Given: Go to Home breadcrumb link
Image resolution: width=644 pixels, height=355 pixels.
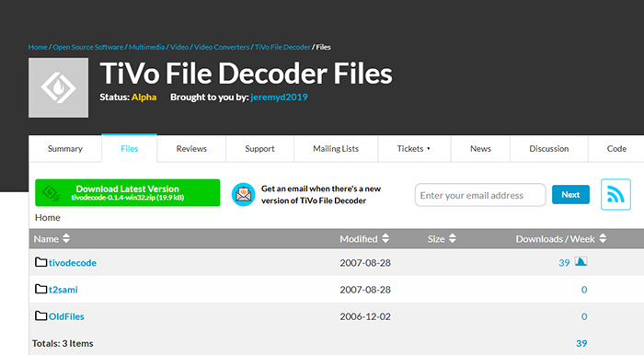Looking at the screenshot, I should coord(38,47).
